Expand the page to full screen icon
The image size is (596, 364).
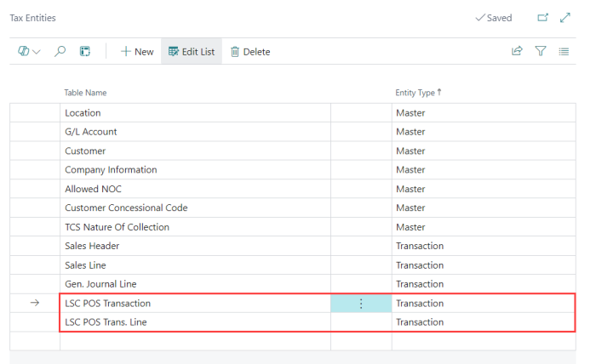pyautogui.click(x=565, y=18)
